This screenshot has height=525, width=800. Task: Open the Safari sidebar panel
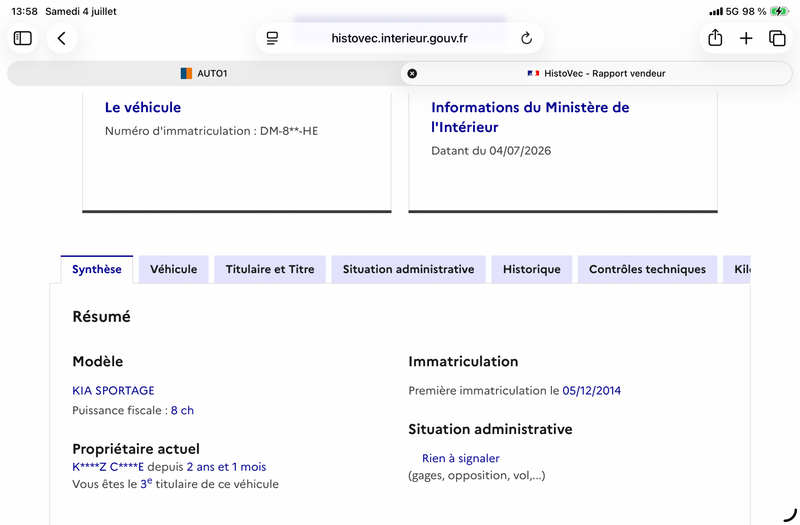(22, 38)
